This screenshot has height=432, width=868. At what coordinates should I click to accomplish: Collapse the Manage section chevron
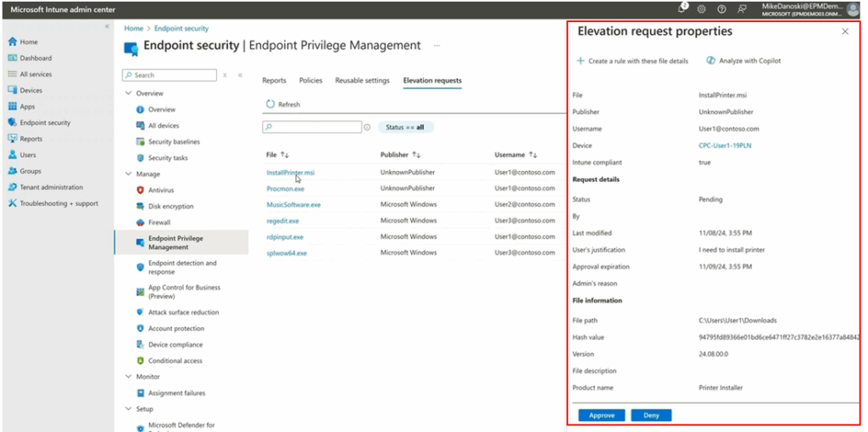point(129,174)
